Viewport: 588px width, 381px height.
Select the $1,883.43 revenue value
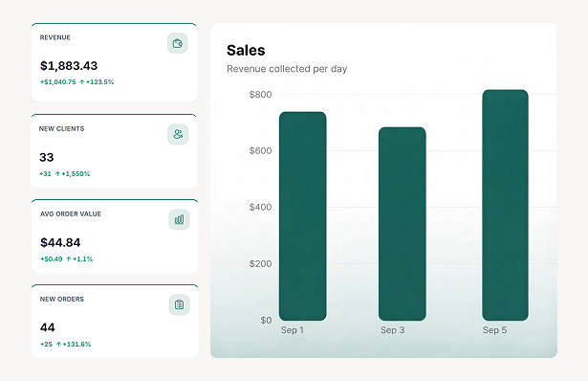pos(69,66)
